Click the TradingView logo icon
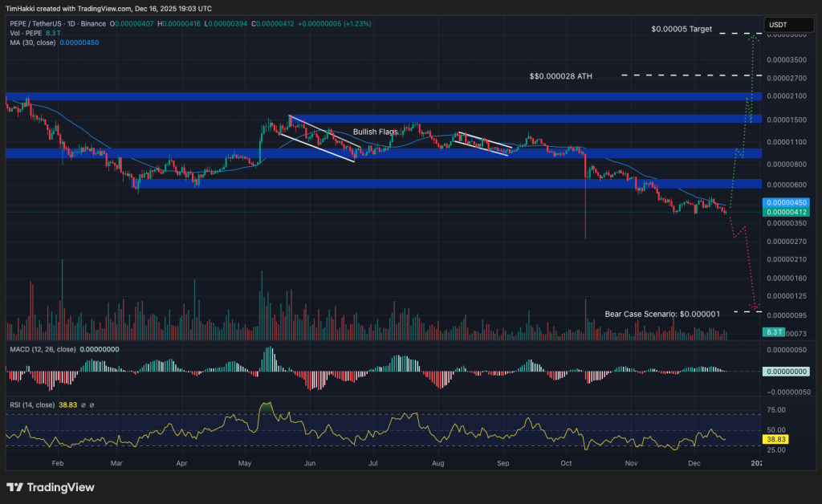Screen dimensions: 822x504 click(14, 487)
